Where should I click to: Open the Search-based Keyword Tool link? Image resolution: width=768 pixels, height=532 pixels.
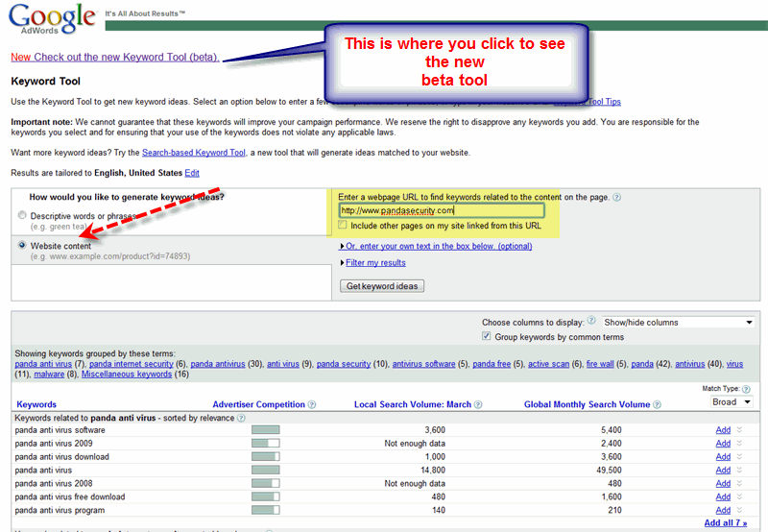point(194,153)
